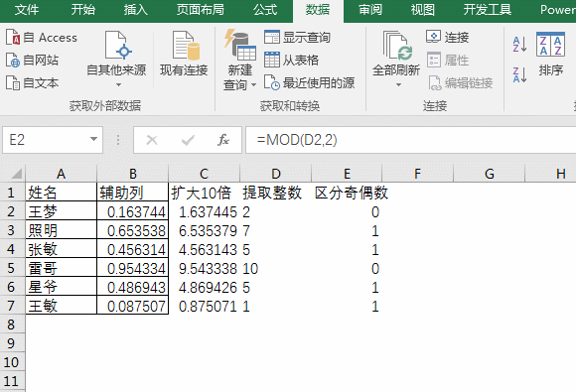Switch to View (视图) tab
Screen dimensions: 576x392
[422, 10]
